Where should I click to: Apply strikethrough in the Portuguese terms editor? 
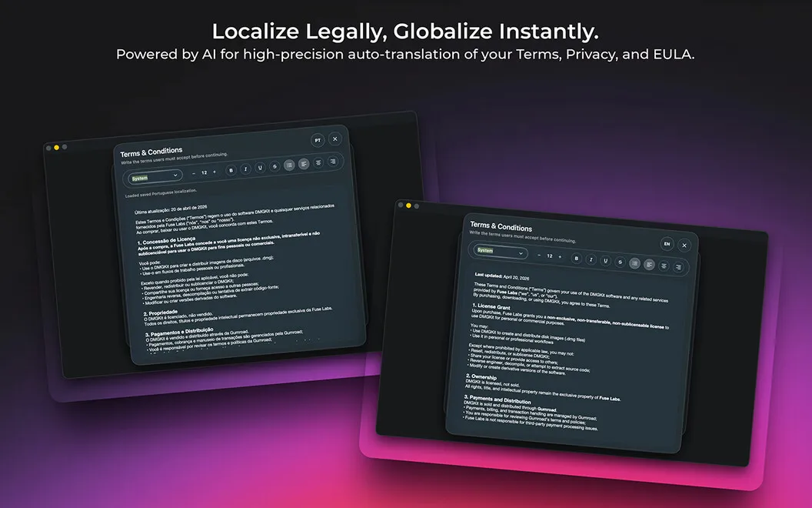(275, 166)
